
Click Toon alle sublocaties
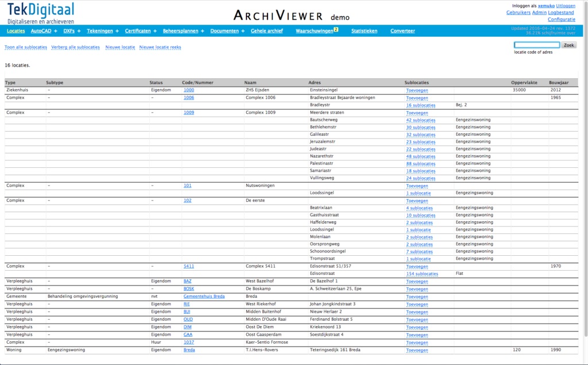pyautogui.click(x=26, y=47)
